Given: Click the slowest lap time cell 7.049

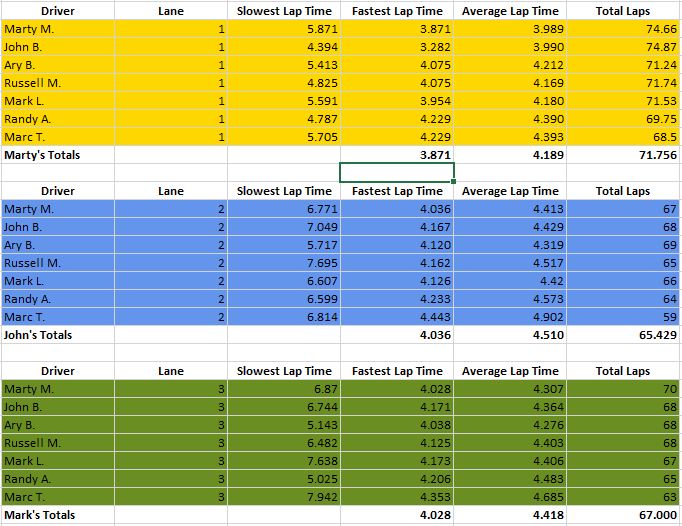Looking at the screenshot, I should coord(284,227).
